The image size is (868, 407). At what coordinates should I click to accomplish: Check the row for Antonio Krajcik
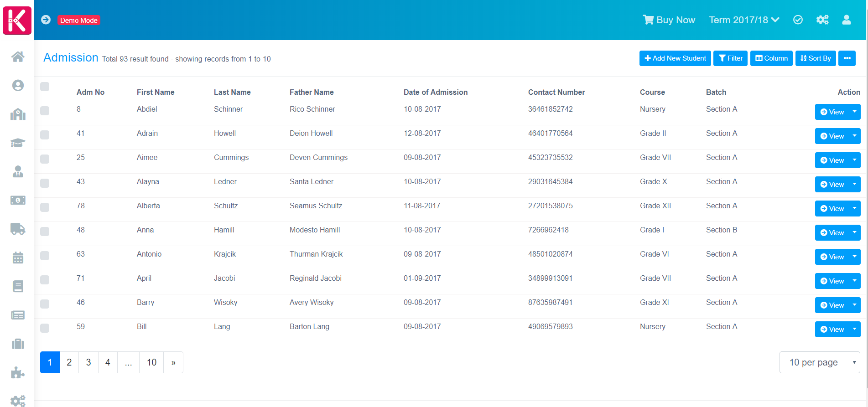45,256
